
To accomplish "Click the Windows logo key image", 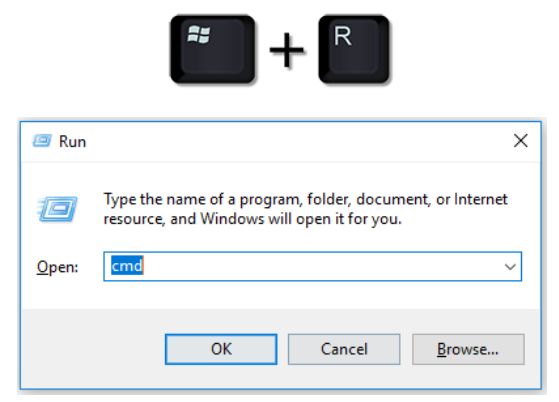I will [213, 49].
